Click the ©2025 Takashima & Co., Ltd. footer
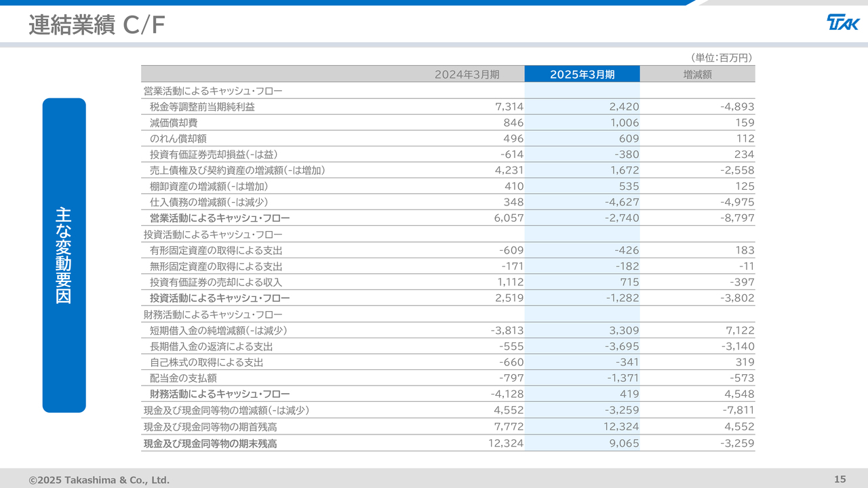 [x=99, y=480]
